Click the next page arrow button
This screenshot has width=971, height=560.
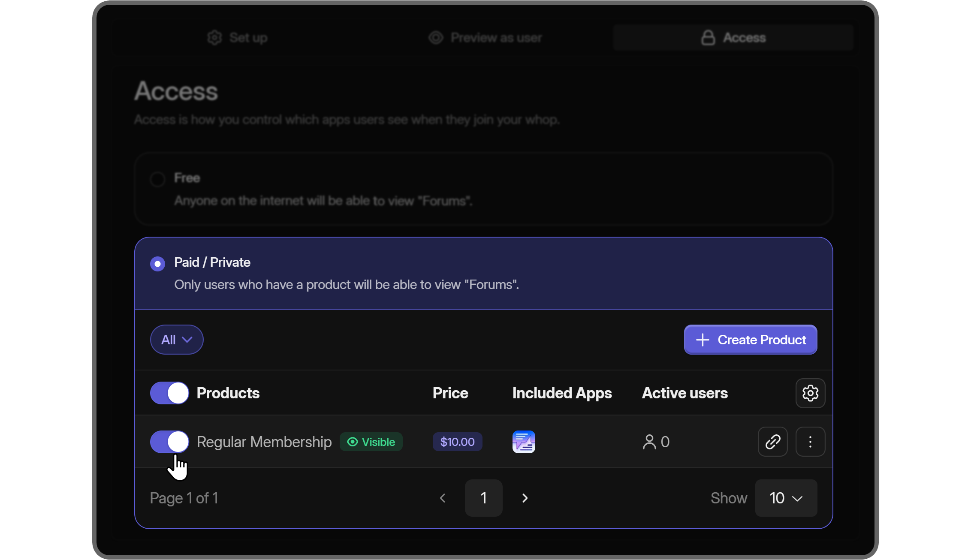[x=525, y=498]
